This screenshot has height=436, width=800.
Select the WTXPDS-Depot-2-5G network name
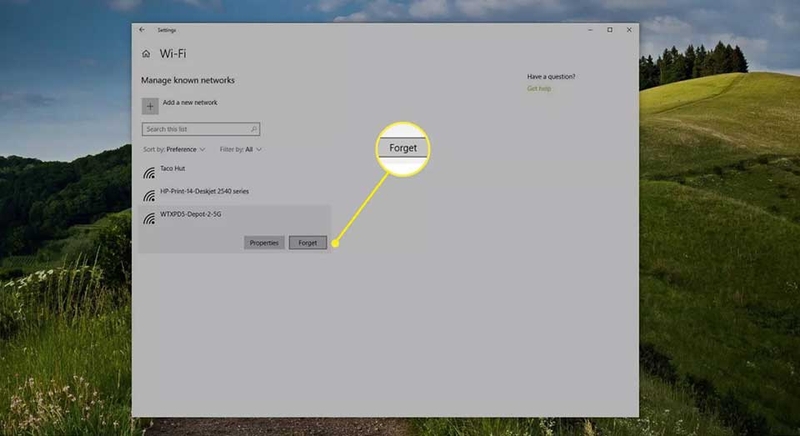(191, 214)
